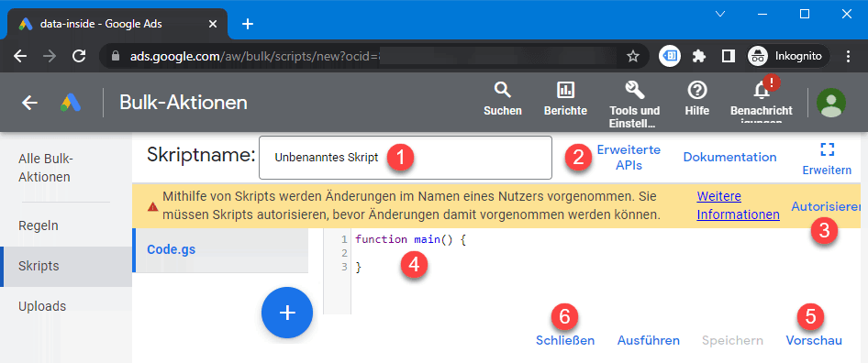Close the data-inside Google Ads tab

coord(213,24)
